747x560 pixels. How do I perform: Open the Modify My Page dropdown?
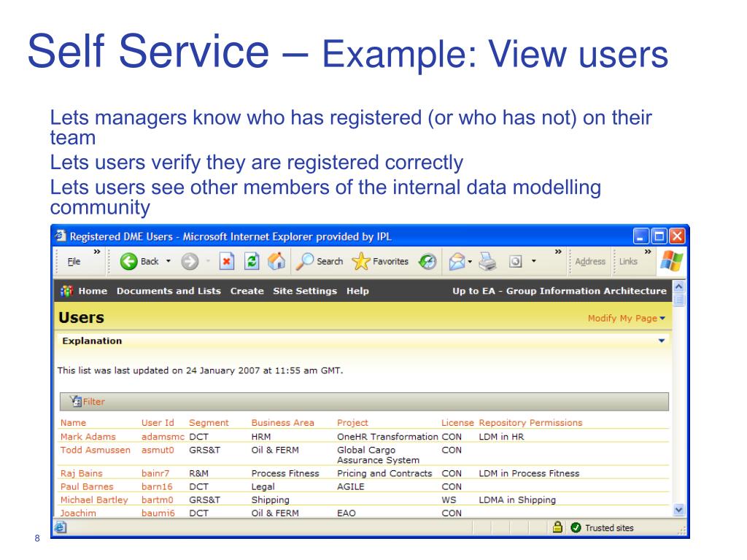pyautogui.click(x=626, y=318)
